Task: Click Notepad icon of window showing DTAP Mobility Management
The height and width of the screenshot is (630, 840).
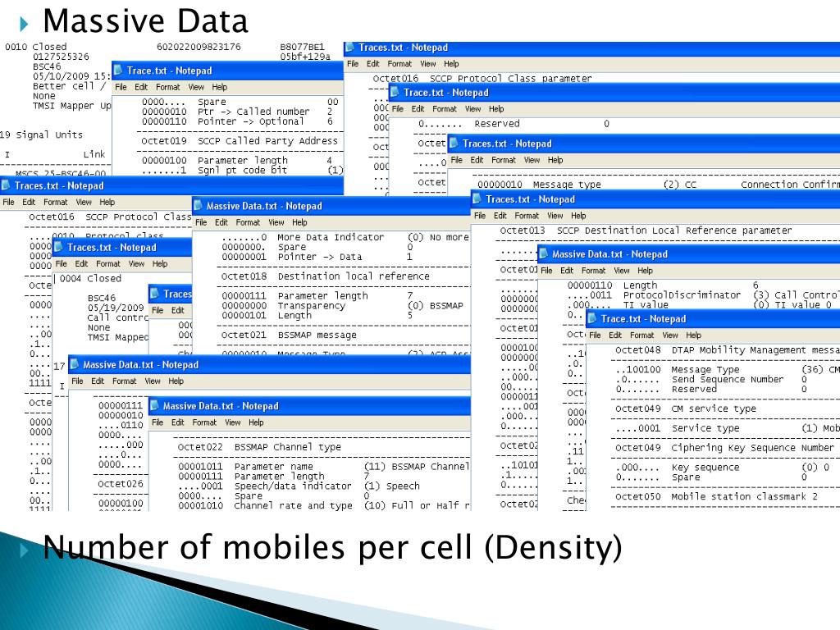Action: tap(592, 318)
